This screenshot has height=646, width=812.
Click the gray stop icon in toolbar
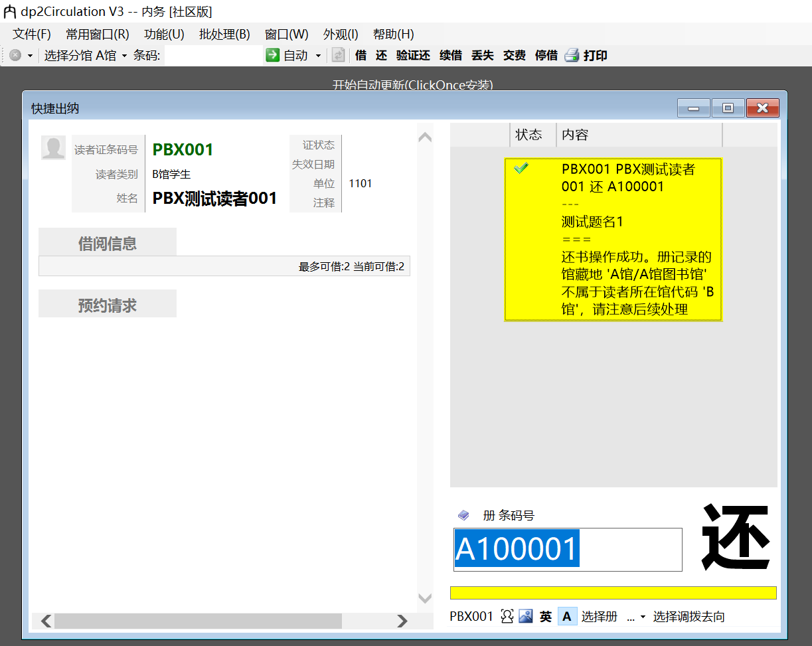coord(15,56)
